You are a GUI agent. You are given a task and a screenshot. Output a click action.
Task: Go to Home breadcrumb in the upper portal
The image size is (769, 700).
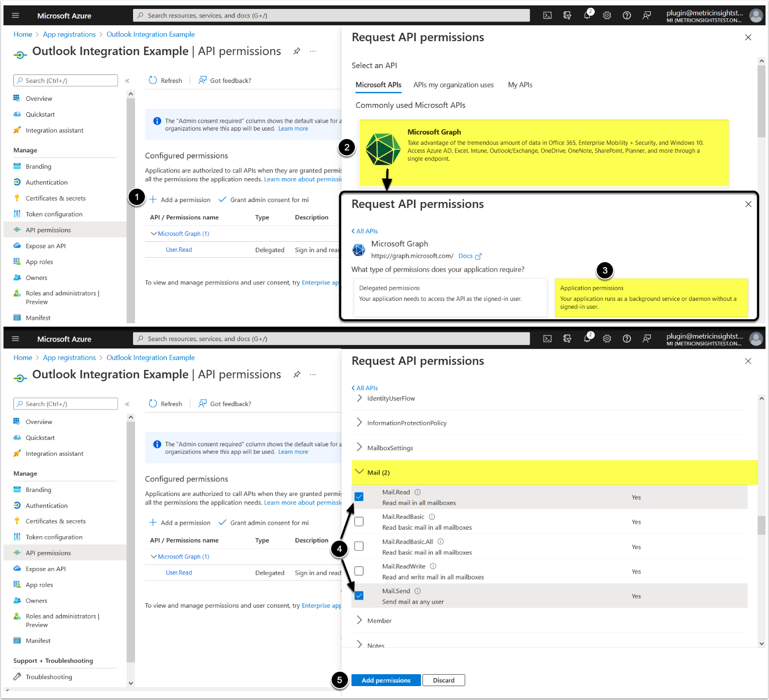point(23,34)
